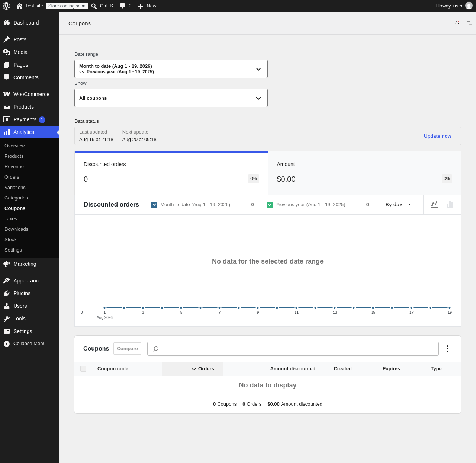This screenshot has width=476, height=463.
Task: Switch to the line chart view icon
Action: click(434, 204)
